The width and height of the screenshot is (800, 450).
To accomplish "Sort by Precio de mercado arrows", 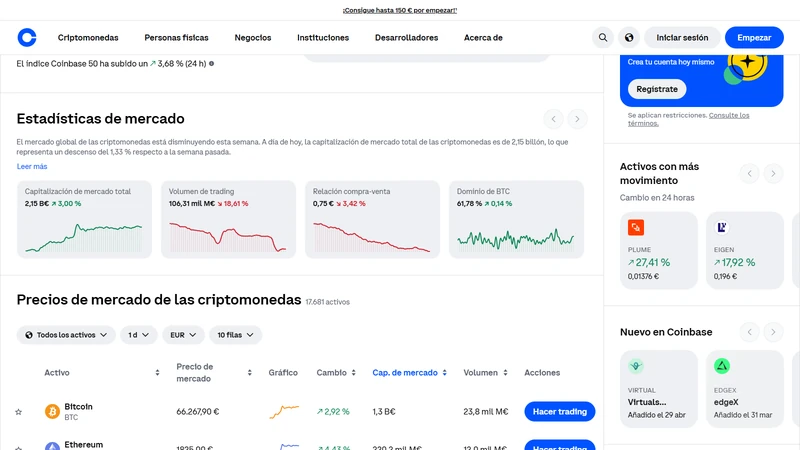I will [249, 373].
